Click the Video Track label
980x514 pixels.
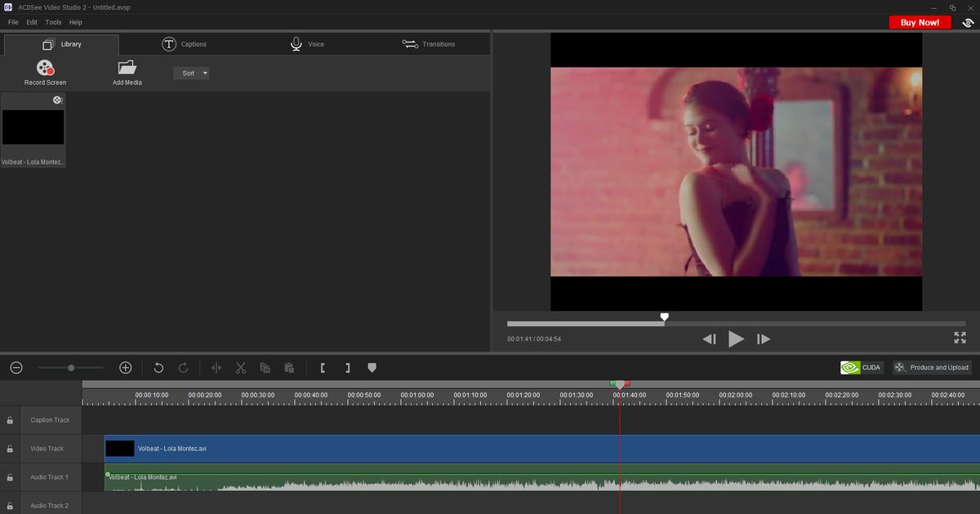coord(47,450)
